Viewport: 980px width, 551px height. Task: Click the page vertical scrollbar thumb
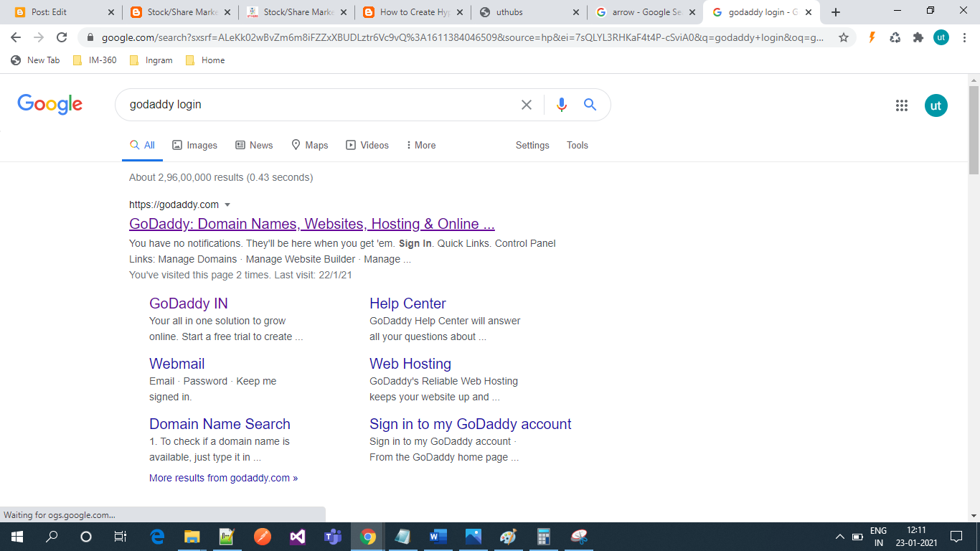click(x=974, y=129)
